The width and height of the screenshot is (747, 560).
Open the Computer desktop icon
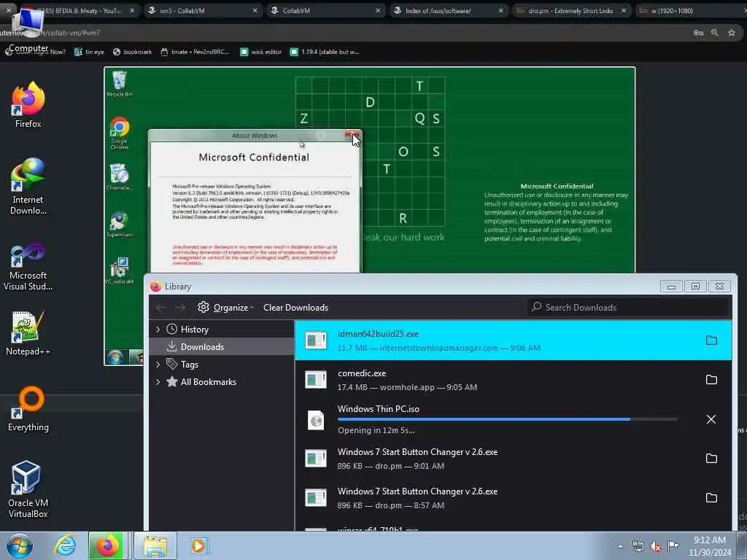point(28,28)
